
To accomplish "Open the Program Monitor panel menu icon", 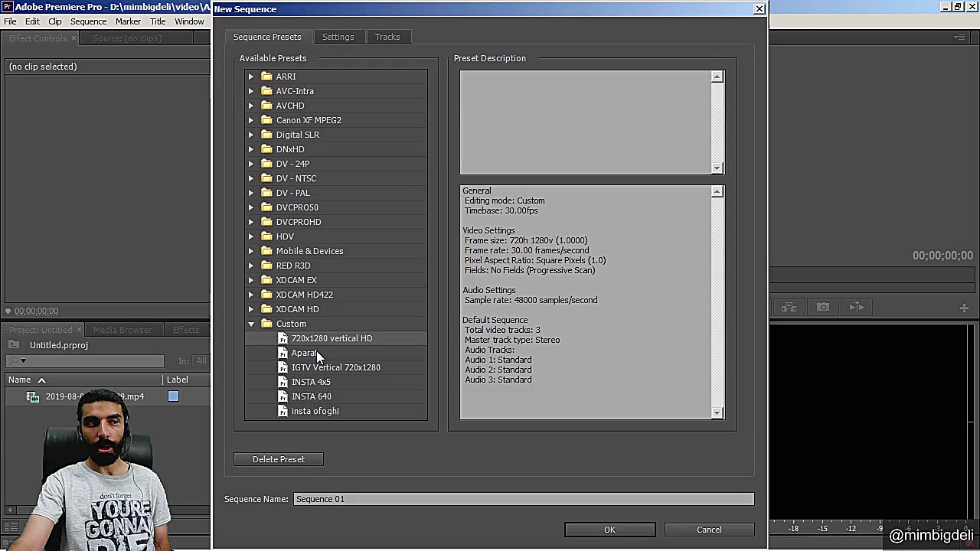I will coord(959,37).
